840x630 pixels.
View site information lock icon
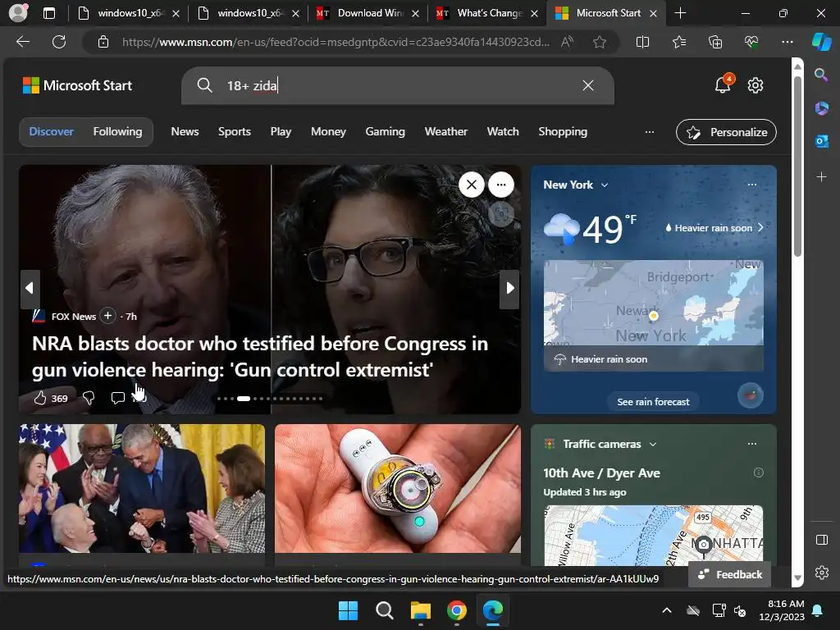point(103,42)
